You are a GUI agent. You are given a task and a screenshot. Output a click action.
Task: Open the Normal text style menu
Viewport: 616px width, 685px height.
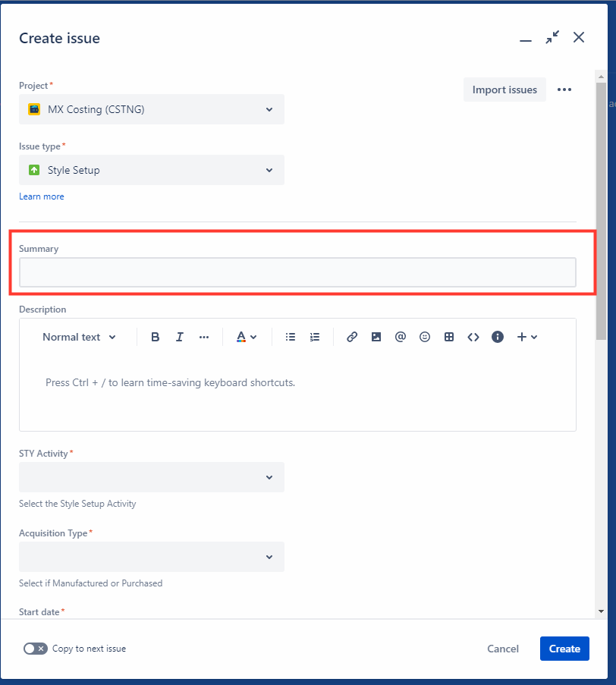click(x=79, y=337)
